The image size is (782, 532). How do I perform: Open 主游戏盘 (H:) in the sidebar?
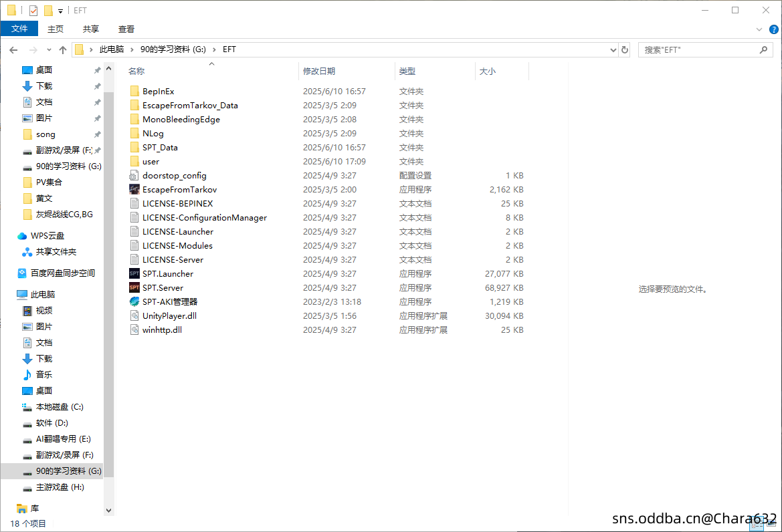tap(60, 487)
